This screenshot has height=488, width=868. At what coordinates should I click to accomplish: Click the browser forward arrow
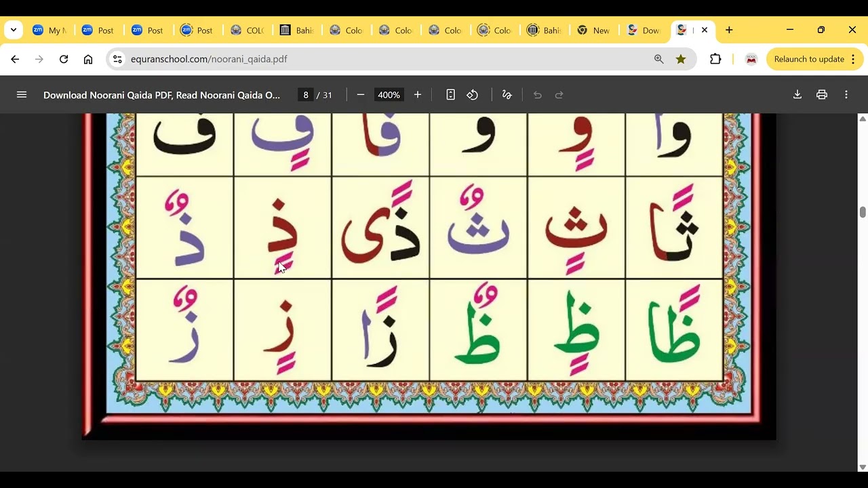(39, 59)
